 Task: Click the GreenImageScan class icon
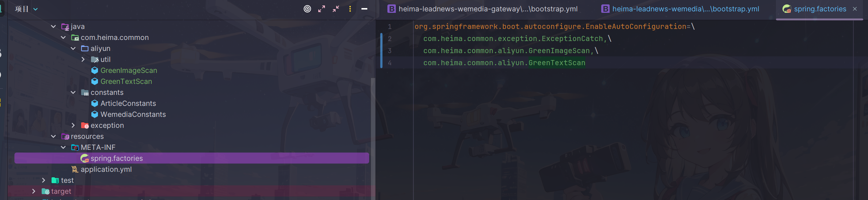click(x=95, y=70)
